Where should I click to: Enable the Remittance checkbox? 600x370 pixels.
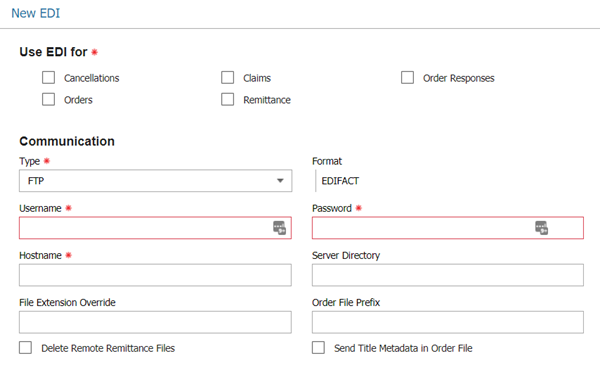click(x=227, y=99)
